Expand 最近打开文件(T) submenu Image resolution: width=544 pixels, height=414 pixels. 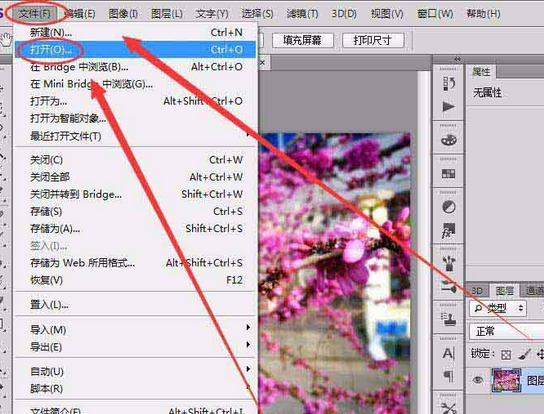[135, 136]
